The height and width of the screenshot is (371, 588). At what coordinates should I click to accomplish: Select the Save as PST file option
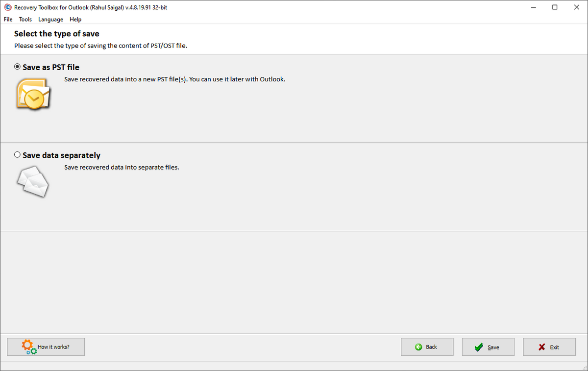[x=18, y=67]
